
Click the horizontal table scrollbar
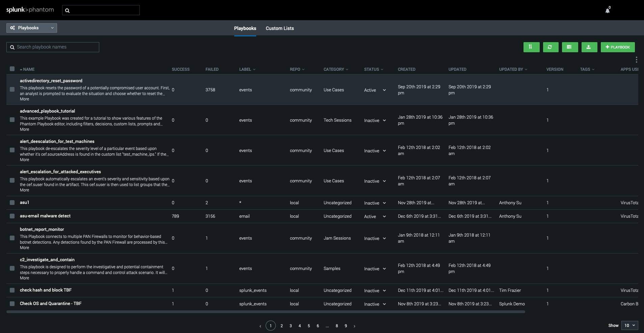pos(266,312)
